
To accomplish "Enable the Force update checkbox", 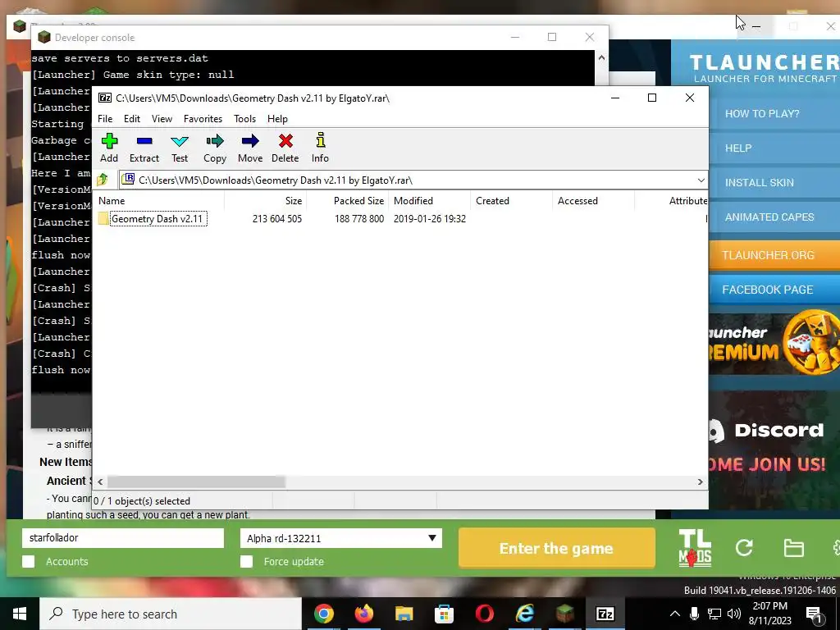I will coord(246,561).
